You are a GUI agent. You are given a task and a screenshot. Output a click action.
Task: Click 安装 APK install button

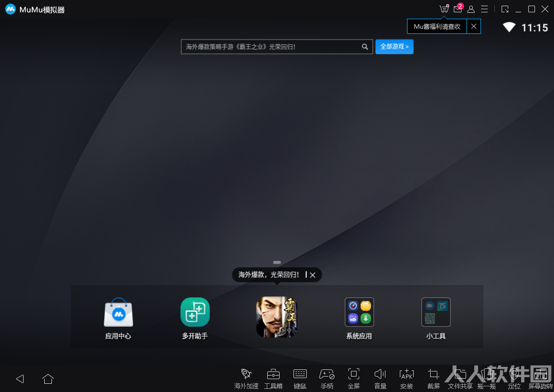point(407,379)
